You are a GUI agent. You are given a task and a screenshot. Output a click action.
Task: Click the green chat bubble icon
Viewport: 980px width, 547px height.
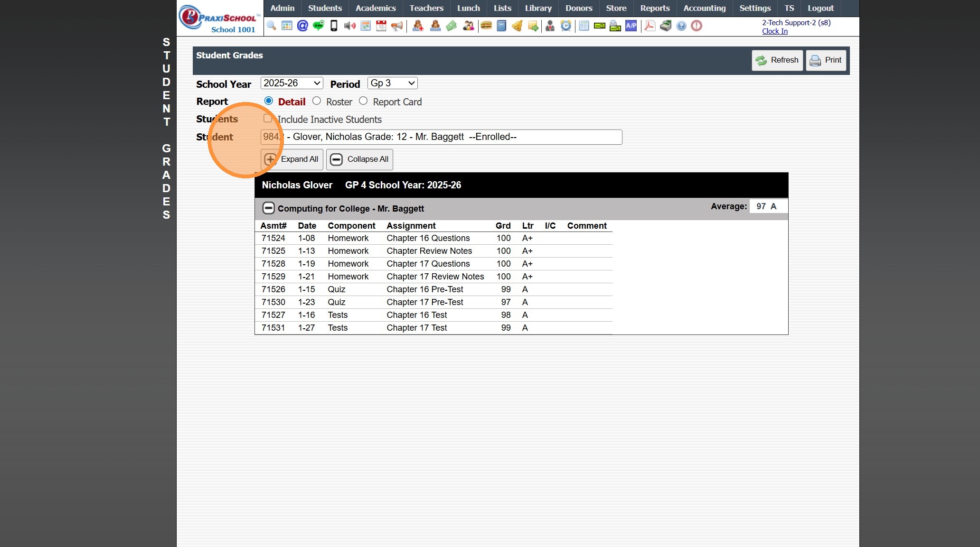[318, 26]
